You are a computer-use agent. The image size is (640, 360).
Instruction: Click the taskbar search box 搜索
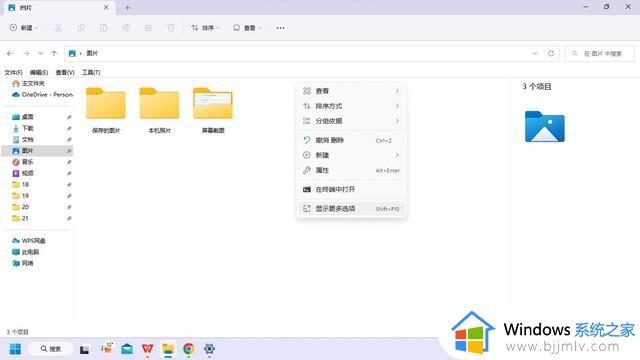coord(51,349)
